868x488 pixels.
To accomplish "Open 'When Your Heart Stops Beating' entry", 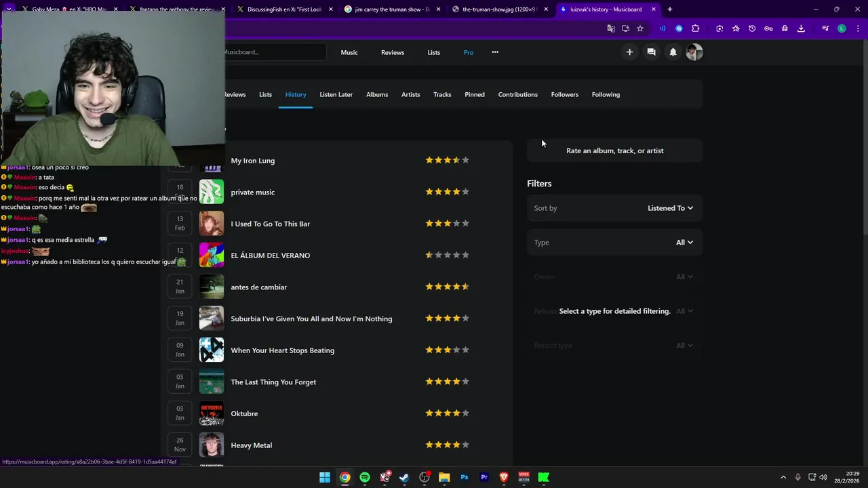I will [x=283, y=350].
